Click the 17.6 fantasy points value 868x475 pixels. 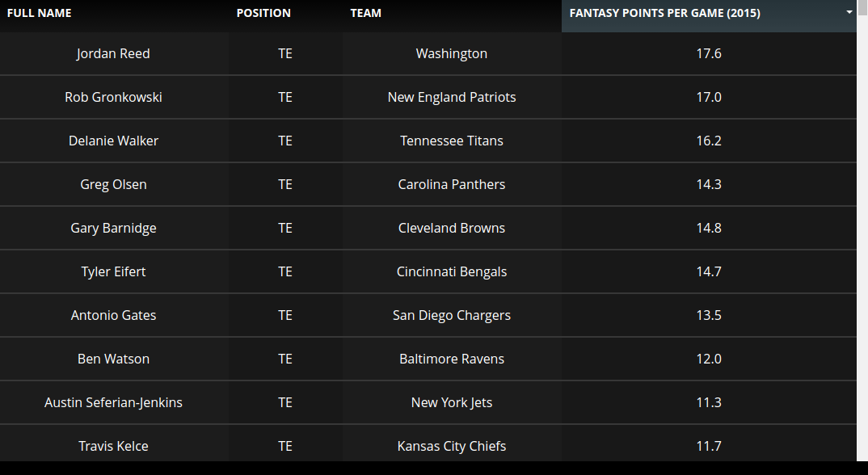point(709,53)
